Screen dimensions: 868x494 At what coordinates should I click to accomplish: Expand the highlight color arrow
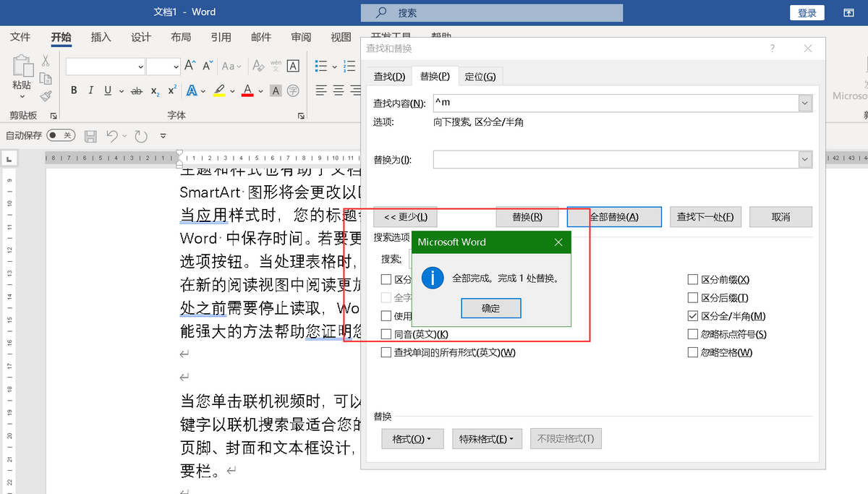(x=231, y=91)
